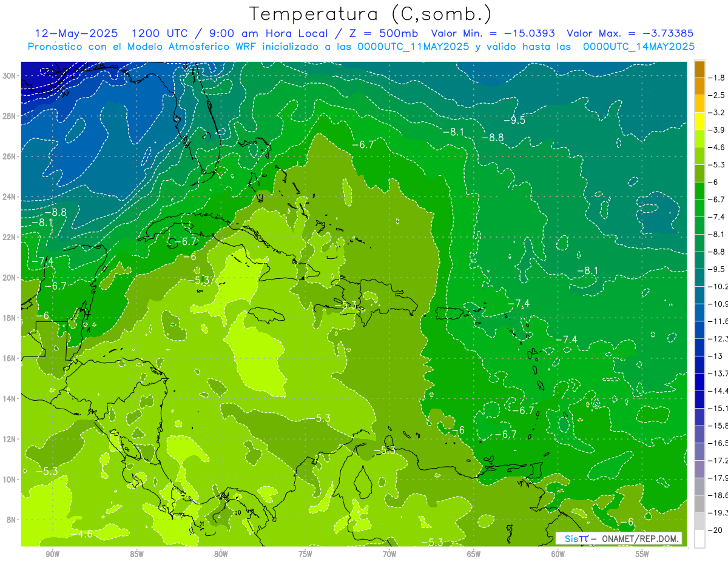Viewport: 728px width, 562px height.
Task: Click the '-4.6' contour label on the map
Action: point(82,534)
